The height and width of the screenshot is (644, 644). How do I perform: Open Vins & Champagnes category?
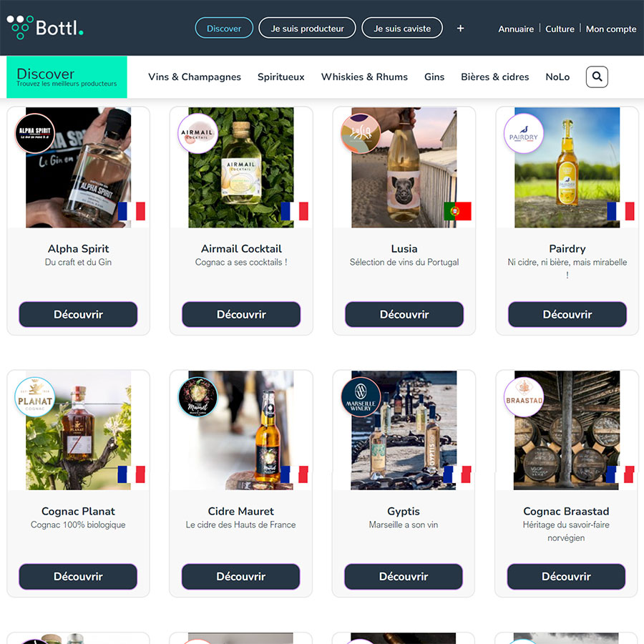pos(194,77)
